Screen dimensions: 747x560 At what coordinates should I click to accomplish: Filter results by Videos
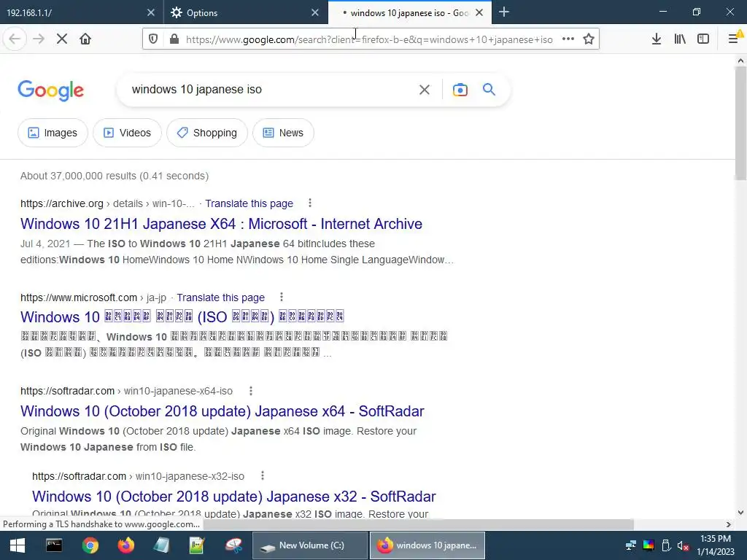(x=127, y=133)
